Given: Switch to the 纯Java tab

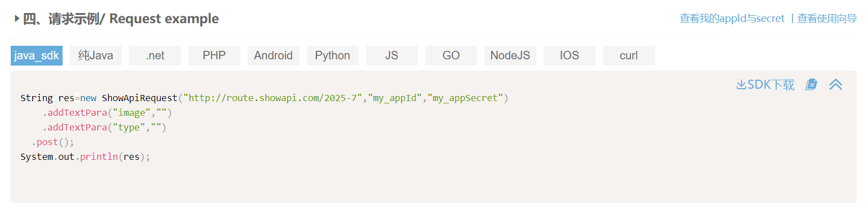Looking at the screenshot, I should [96, 55].
